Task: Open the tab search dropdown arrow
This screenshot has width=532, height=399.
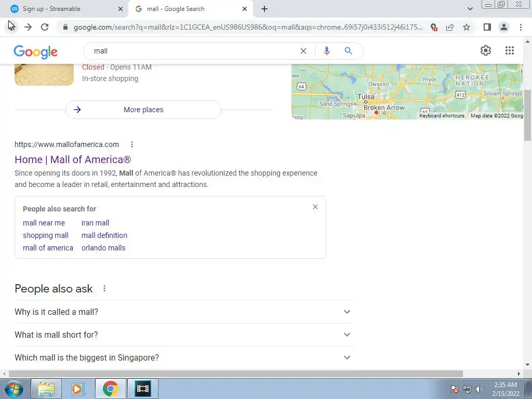Action: 470,9
